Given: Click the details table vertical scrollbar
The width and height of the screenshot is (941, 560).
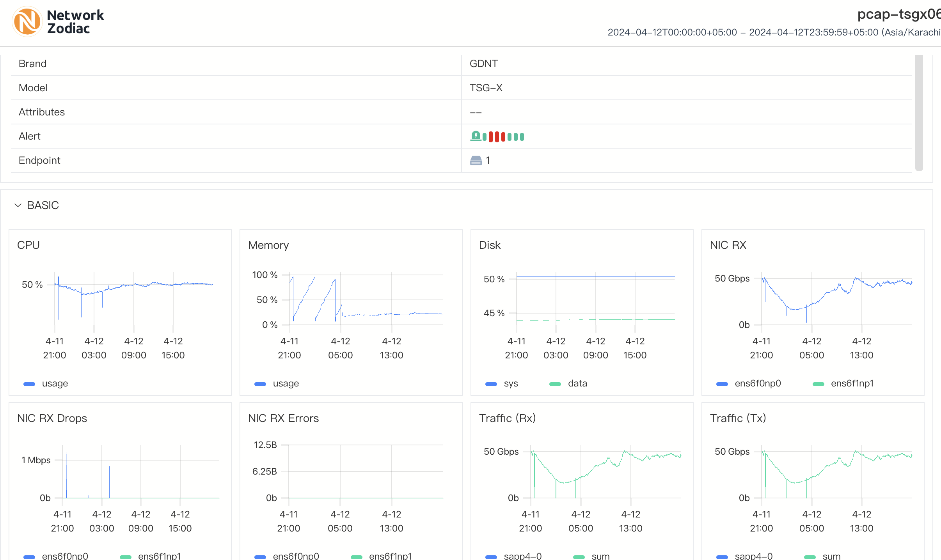Looking at the screenshot, I should tap(919, 112).
